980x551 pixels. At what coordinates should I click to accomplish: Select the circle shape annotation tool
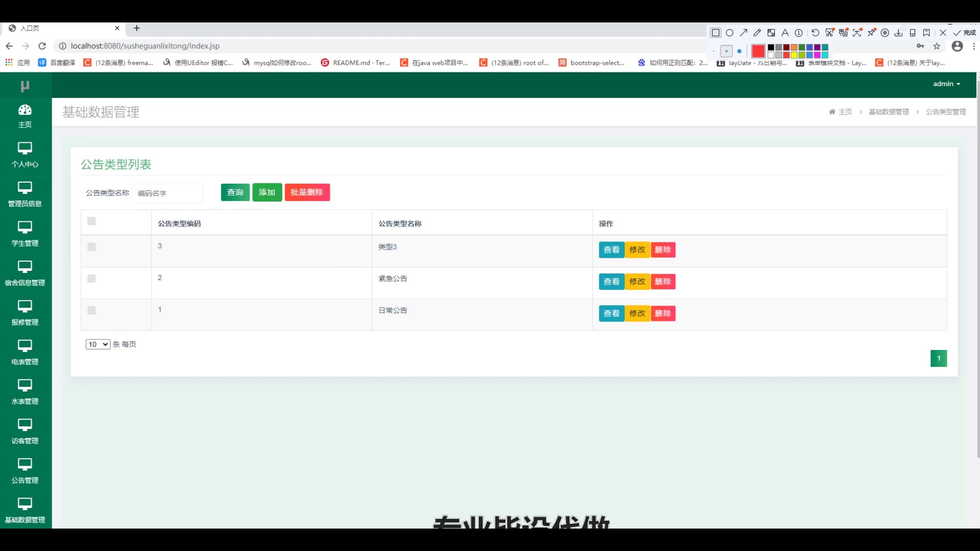pyautogui.click(x=729, y=33)
